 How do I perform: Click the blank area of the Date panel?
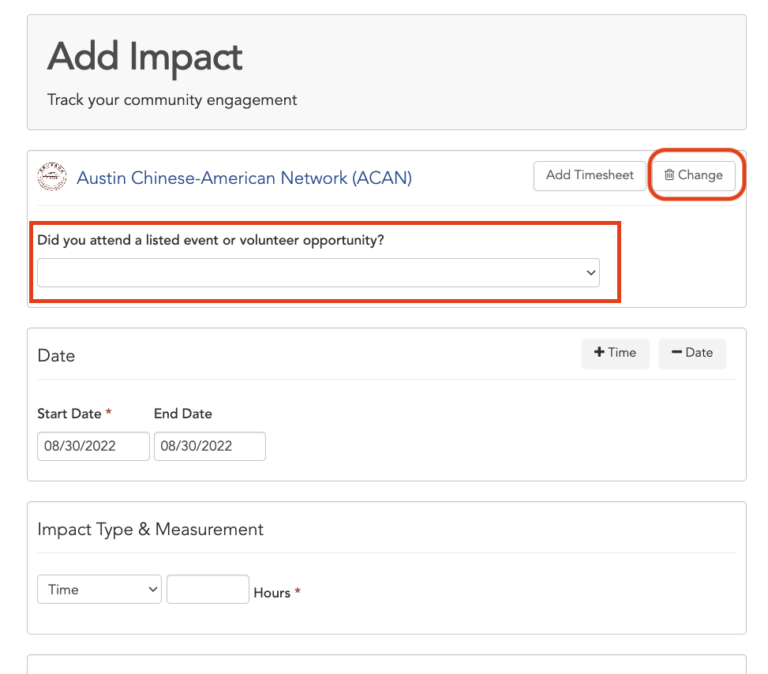coord(500,440)
